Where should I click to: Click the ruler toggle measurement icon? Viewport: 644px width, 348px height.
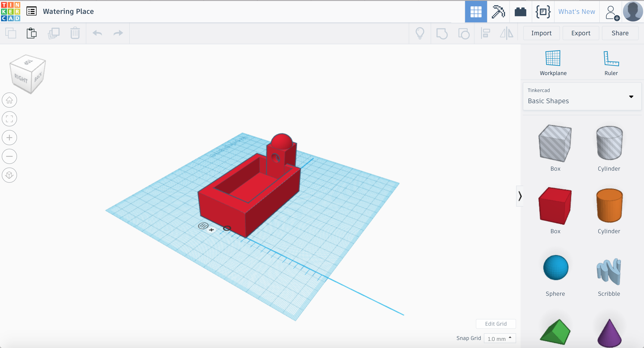[203, 226]
